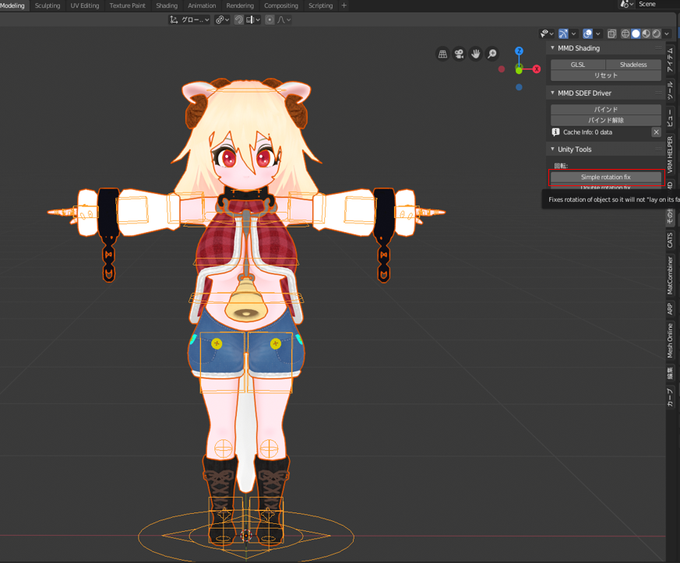Viewport: 680px width, 563px height.
Task: Open shading options dropdown arrow
Action: tap(667, 34)
